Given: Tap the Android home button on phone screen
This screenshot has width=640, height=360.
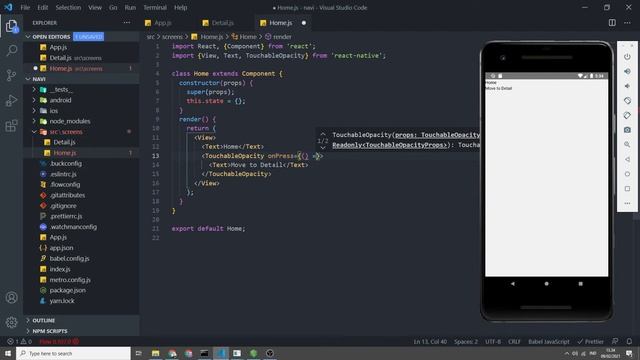Looking at the screenshot, I should point(547,284).
